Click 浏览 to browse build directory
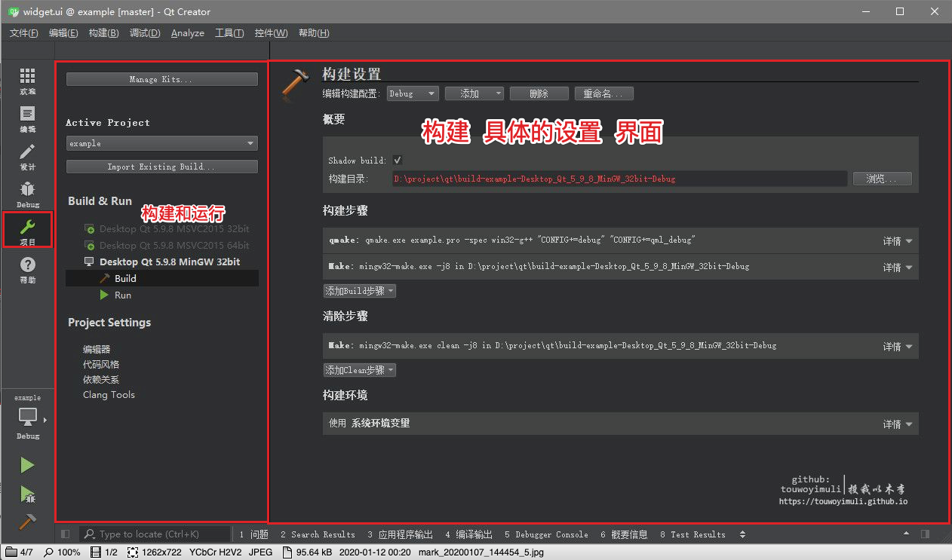The width and height of the screenshot is (952, 560). 883,179
